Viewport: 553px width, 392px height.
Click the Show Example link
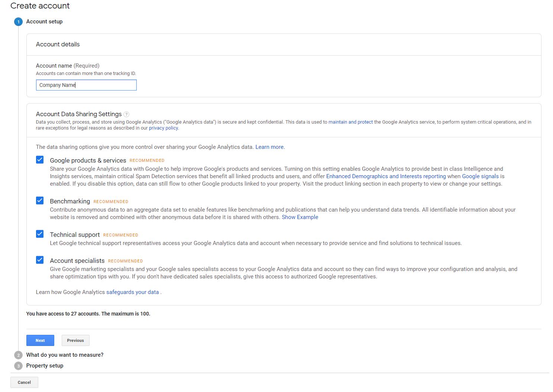pos(300,217)
